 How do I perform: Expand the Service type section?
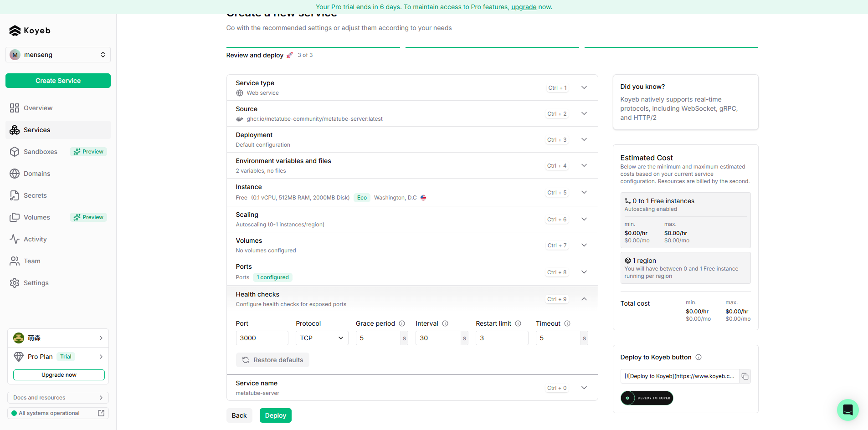coord(584,87)
